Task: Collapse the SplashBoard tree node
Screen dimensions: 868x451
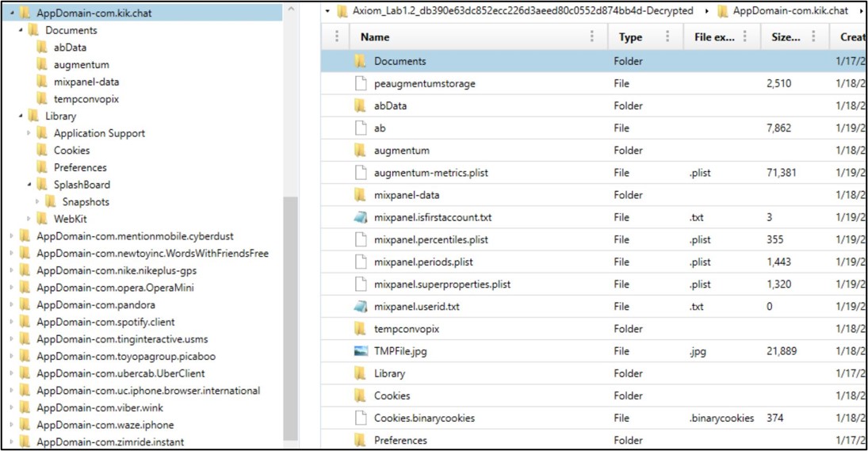Action: pyautogui.click(x=29, y=184)
